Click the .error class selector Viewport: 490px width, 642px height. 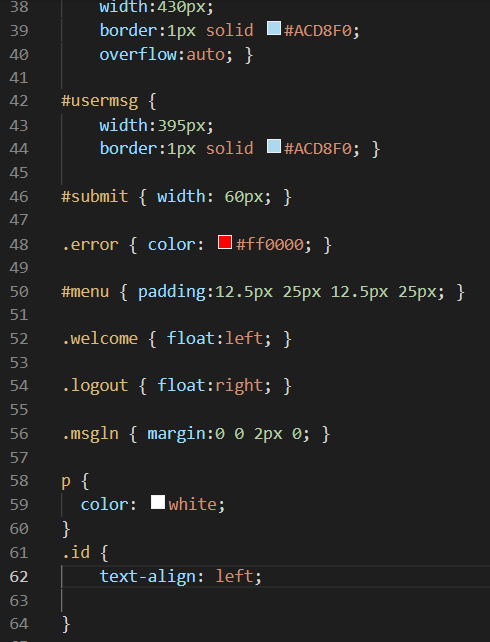point(90,244)
